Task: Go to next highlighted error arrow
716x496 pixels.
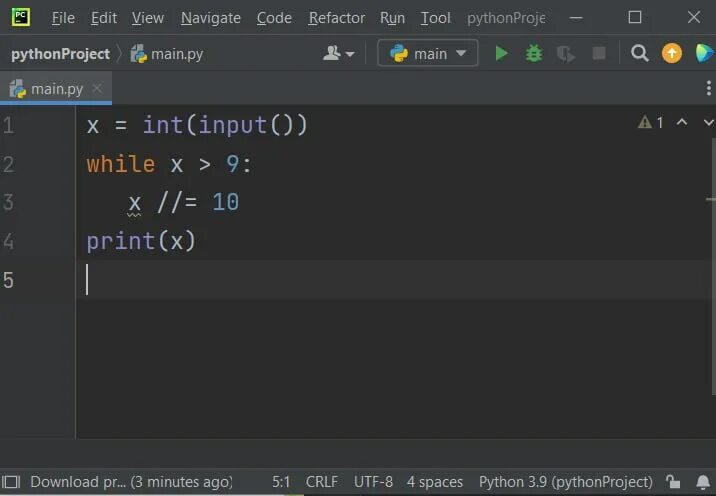Action: (709, 122)
